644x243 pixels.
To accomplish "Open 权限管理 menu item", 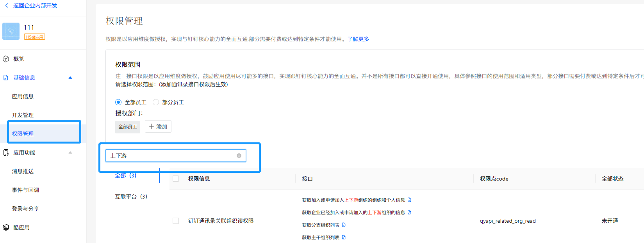I will 23,134.
